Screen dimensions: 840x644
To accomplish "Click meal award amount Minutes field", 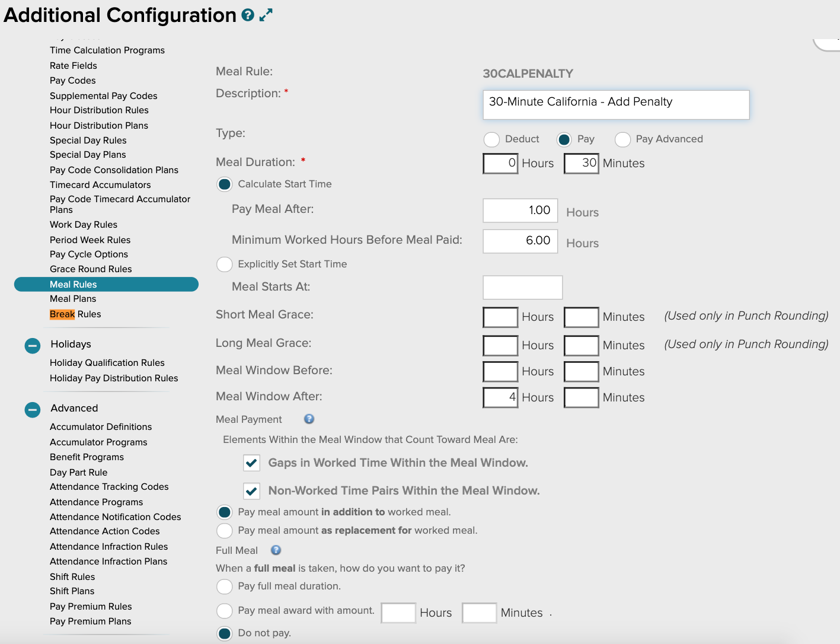I will pos(479,613).
